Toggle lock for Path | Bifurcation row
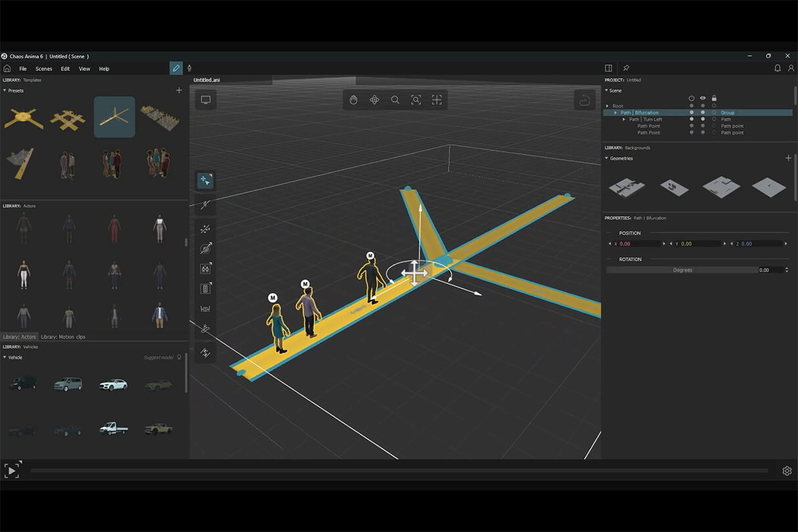 (714, 113)
